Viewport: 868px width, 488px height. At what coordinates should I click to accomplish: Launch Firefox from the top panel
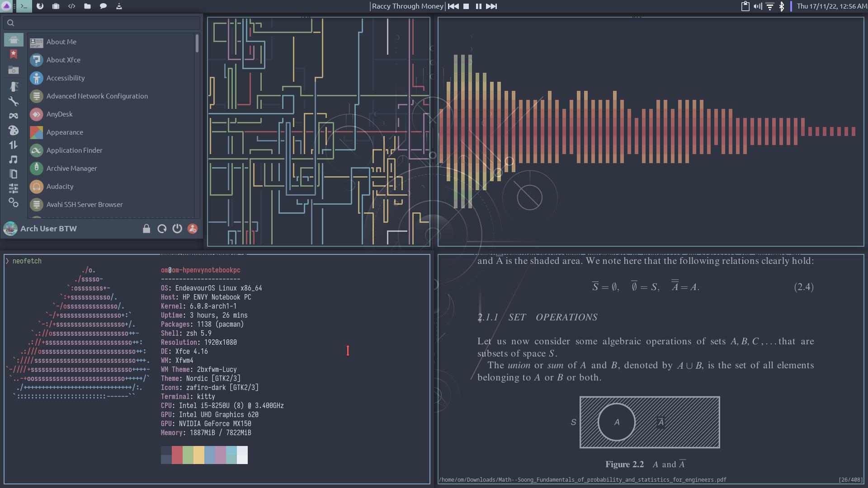pos(40,6)
